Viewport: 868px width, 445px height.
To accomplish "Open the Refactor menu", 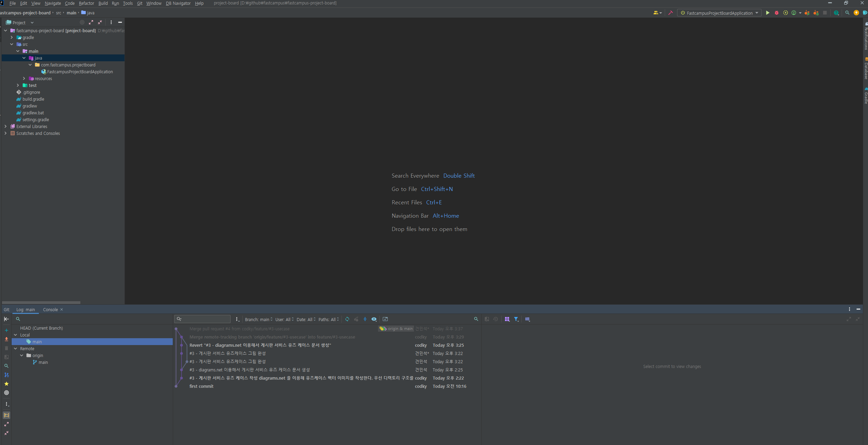I will point(86,3).
